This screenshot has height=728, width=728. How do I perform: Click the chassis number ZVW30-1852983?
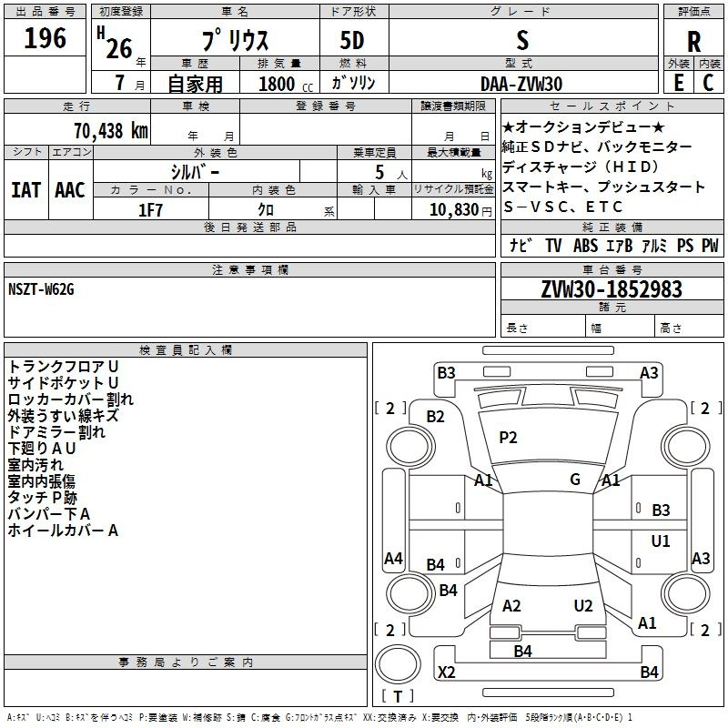612,289
